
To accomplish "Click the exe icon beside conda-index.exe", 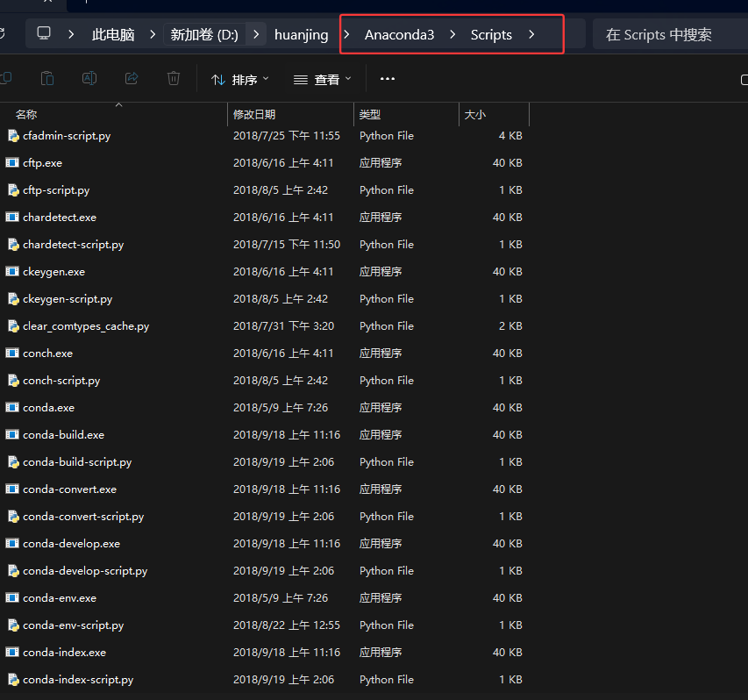I will [12, 653].
